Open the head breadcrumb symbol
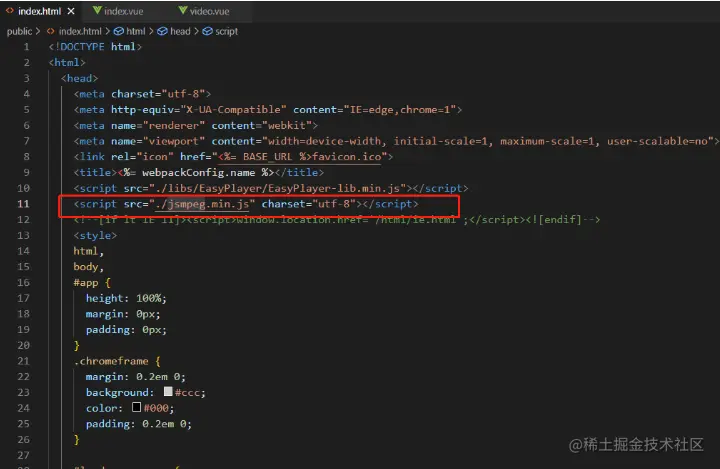This screenshot has height=469, width=720. pyautogui.click(x=180, y=31)
